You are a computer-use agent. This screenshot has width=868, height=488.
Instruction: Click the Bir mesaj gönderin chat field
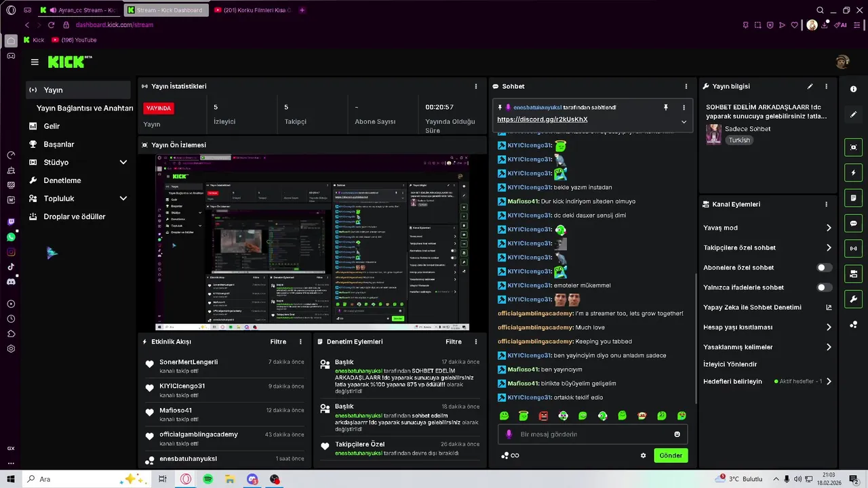pyautogui.click(x=592, y=434)
